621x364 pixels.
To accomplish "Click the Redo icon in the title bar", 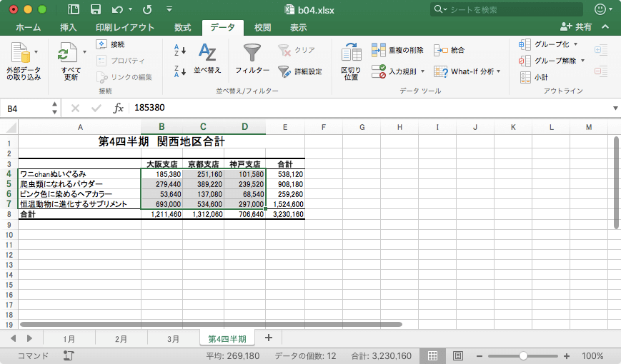I will [147, 9].
